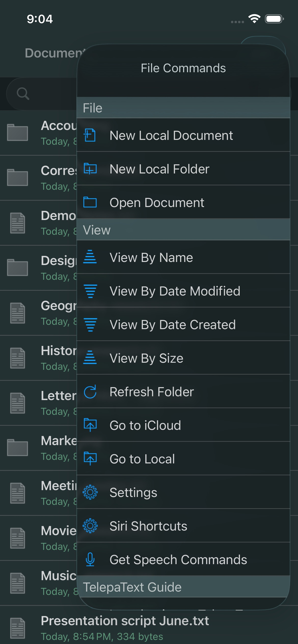Open Settings from the menu
The image size is (298, 644).
(x=183, y=492)
